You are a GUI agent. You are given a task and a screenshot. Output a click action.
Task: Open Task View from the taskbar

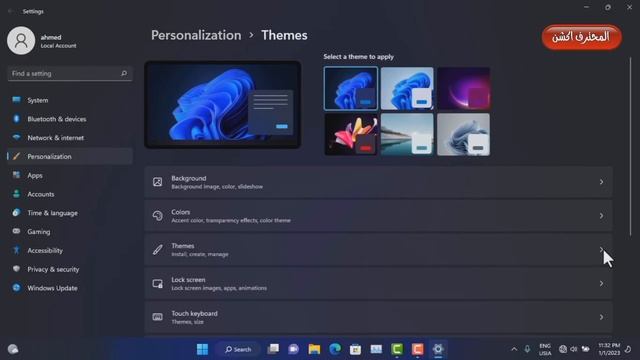[273, 349]
